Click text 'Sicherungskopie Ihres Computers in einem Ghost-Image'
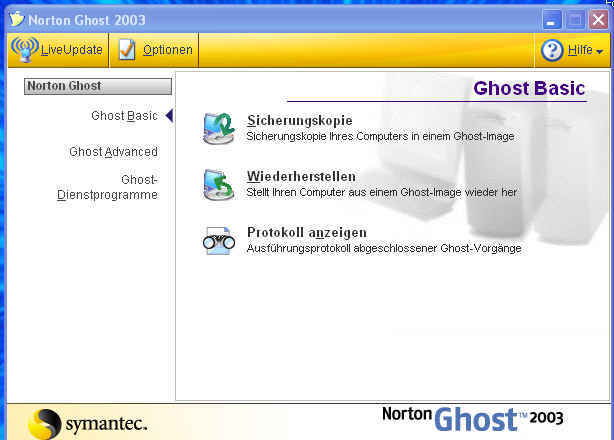 tap(380, 137)
